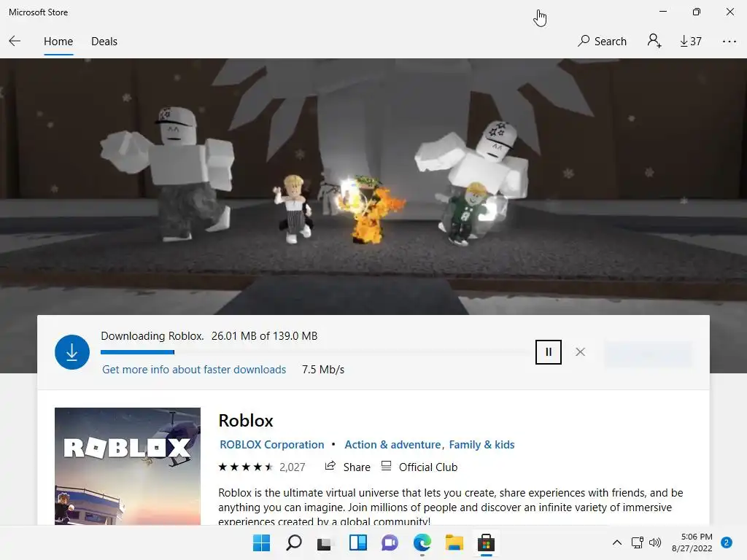
Task: Click the 26.01 MB of 139.0 MB text
Action: [264, 335]
